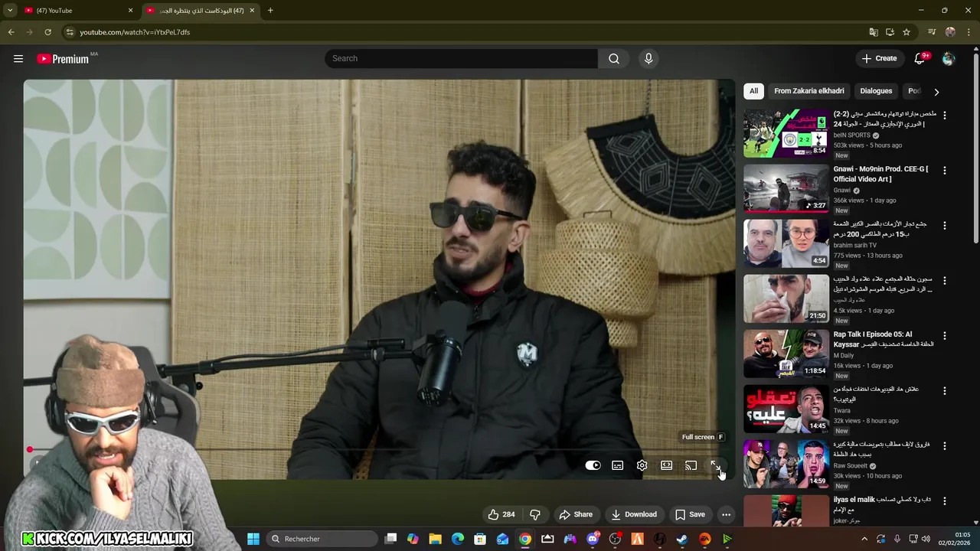
Task: Bookmark this page with star
Action: [906, 32]
